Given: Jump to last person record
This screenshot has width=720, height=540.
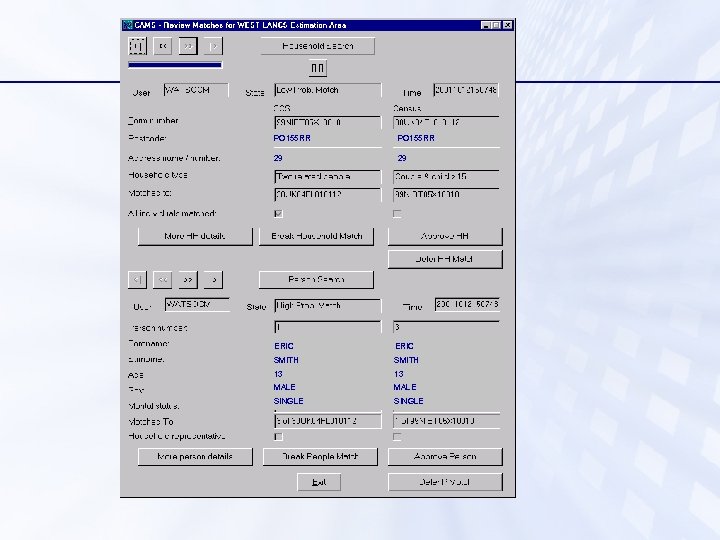Looking at the screenshot, I should (x=214, y=279).
